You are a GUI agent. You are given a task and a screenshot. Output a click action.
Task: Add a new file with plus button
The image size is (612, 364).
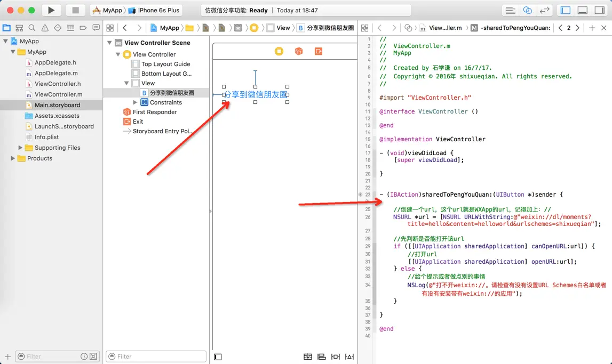tap(7, 356)
